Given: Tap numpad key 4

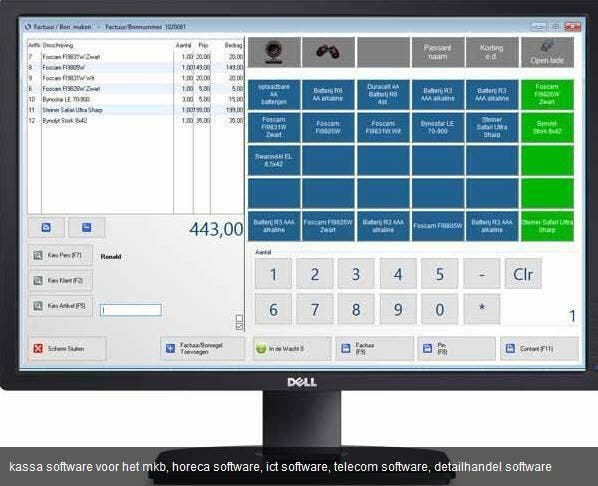Looking at the screenshot, I should click(x=398, y=274).
